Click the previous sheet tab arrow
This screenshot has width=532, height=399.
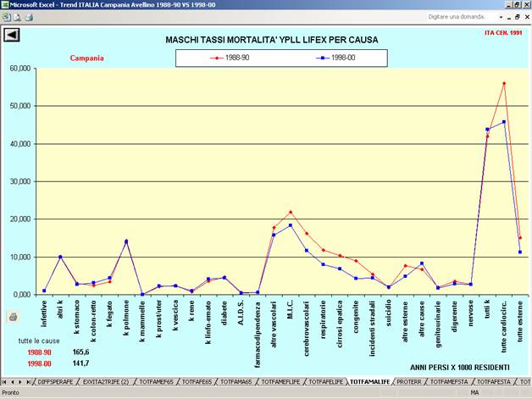[x=12, y=382]
